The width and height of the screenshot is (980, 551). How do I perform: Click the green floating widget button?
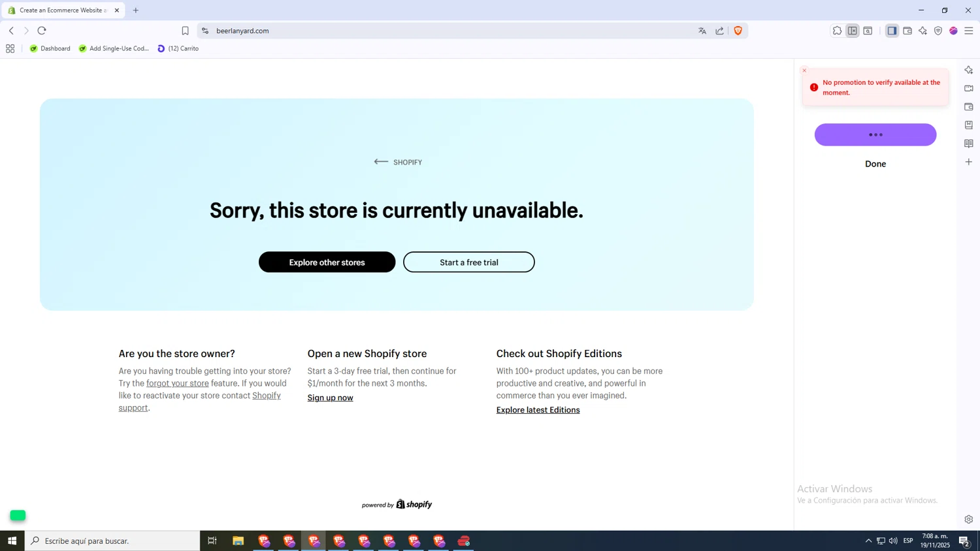pos(18,515)
